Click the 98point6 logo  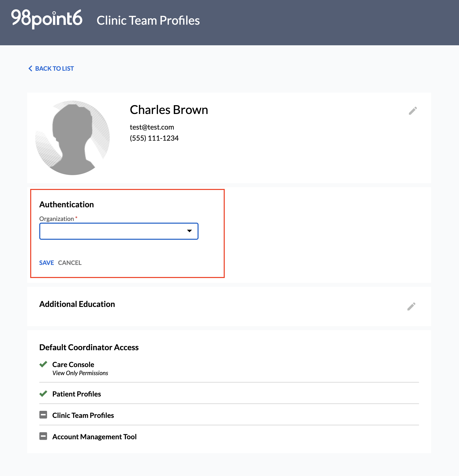(47, 19)
